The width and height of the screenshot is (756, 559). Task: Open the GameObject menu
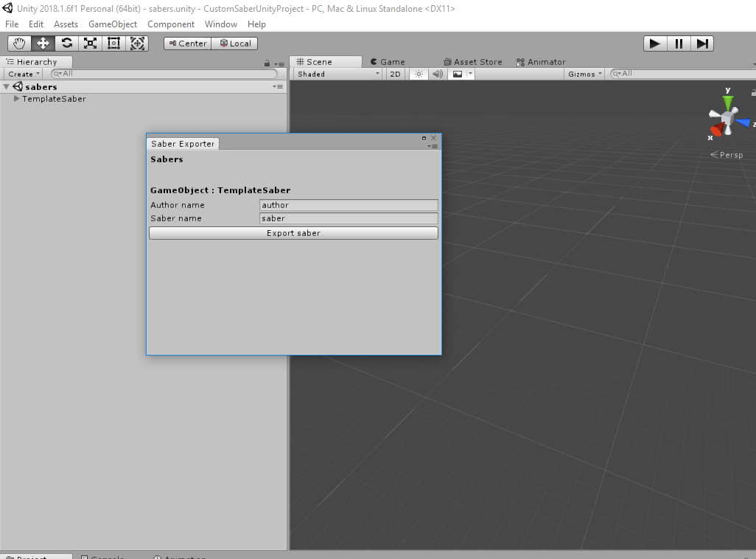[x=113, y=24]
